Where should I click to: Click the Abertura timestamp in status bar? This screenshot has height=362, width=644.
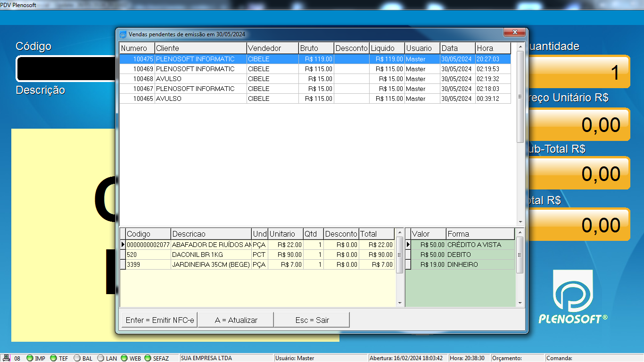408,358
